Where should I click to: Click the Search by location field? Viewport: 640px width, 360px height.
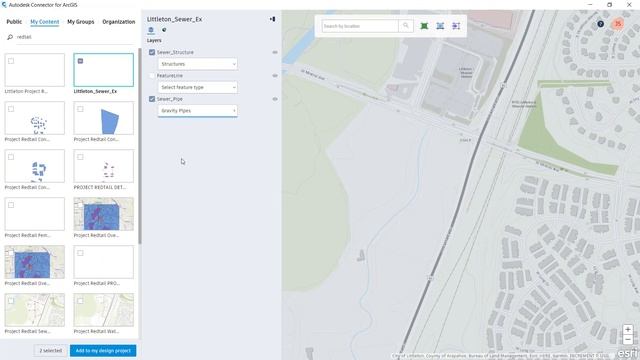[x=360, y=26]
